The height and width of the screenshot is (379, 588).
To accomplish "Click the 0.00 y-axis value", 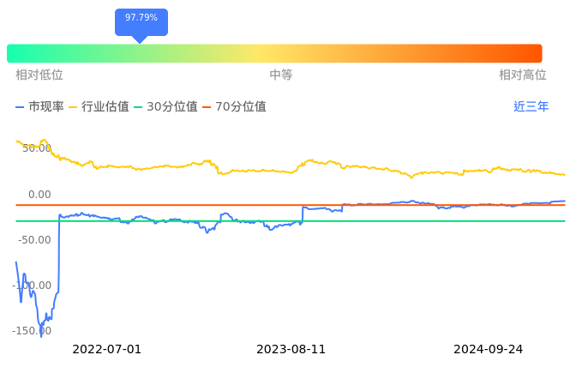I will click(39, 195).
